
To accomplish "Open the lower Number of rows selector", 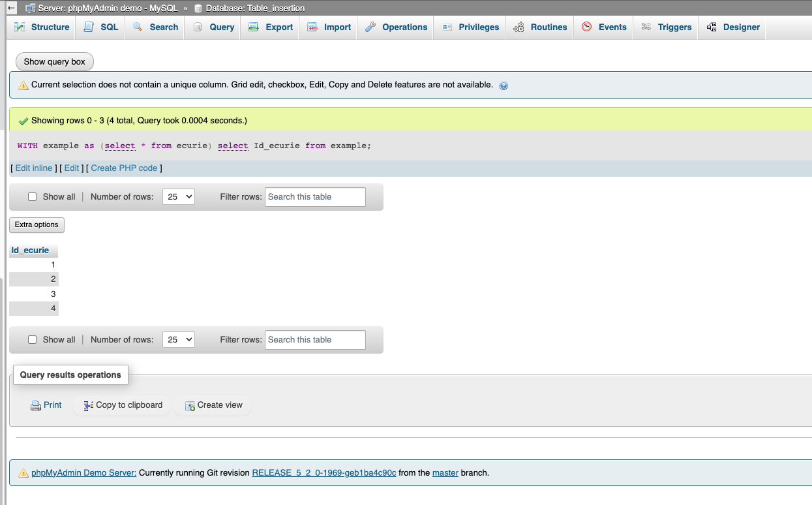I will (x=178, y=339).
